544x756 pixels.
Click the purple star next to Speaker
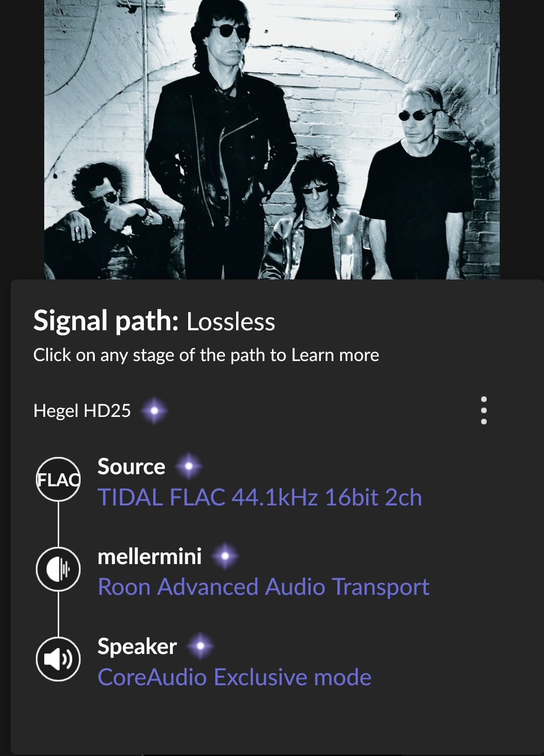tap(200, 646)
